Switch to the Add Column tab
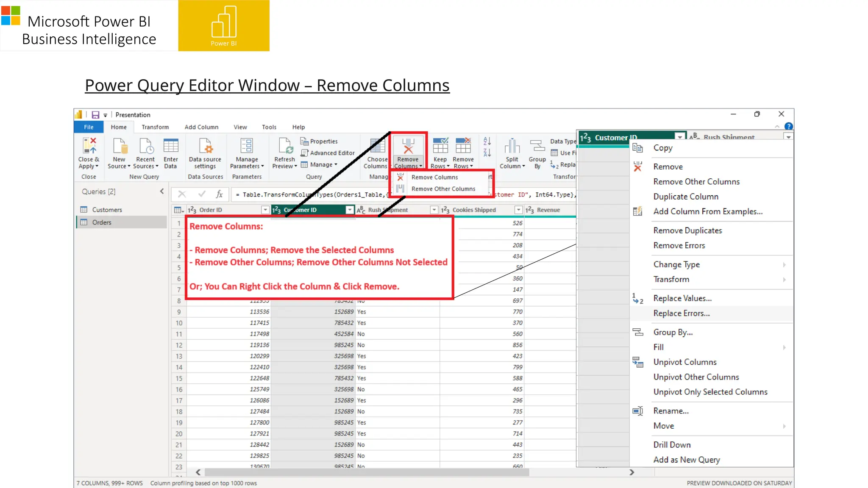Viewport: 868px width, 488px height. pos(201,127)
